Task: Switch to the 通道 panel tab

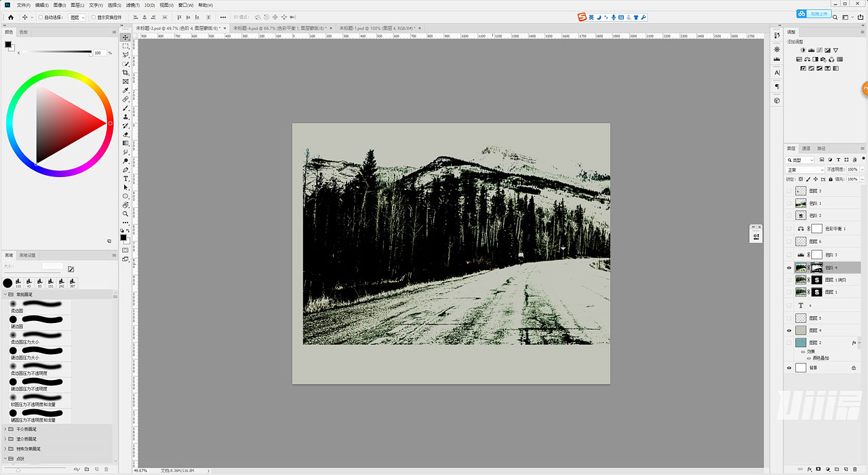Action: [x=806, y=148]
